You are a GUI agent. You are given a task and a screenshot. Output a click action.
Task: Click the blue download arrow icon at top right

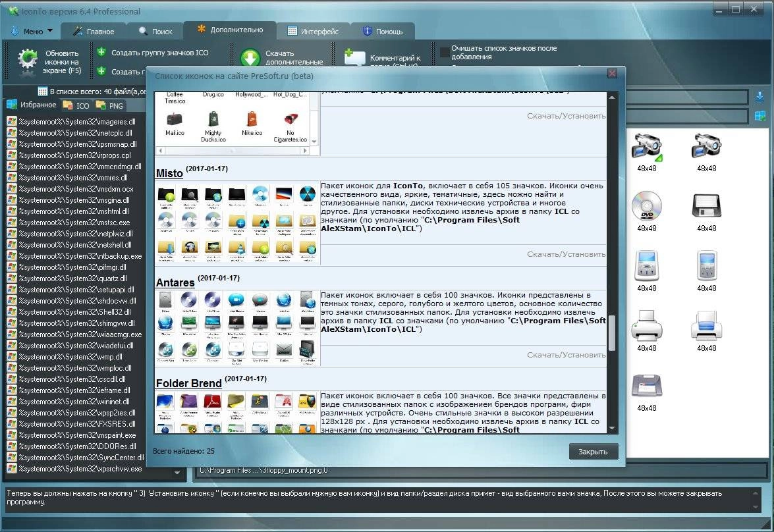[760, 96]
